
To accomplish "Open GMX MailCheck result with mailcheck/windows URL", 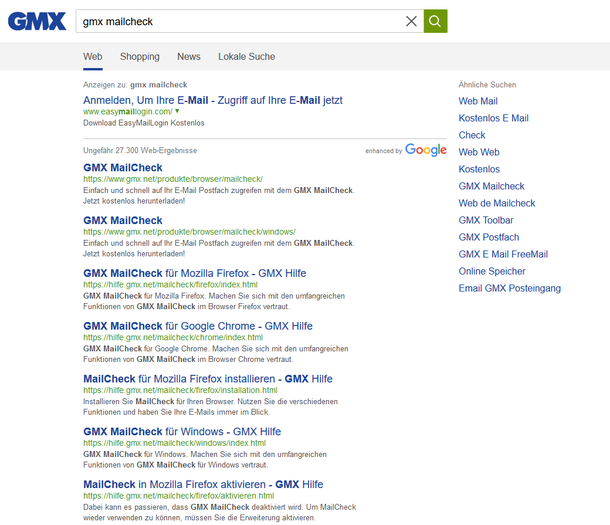I will coord(123,220).
